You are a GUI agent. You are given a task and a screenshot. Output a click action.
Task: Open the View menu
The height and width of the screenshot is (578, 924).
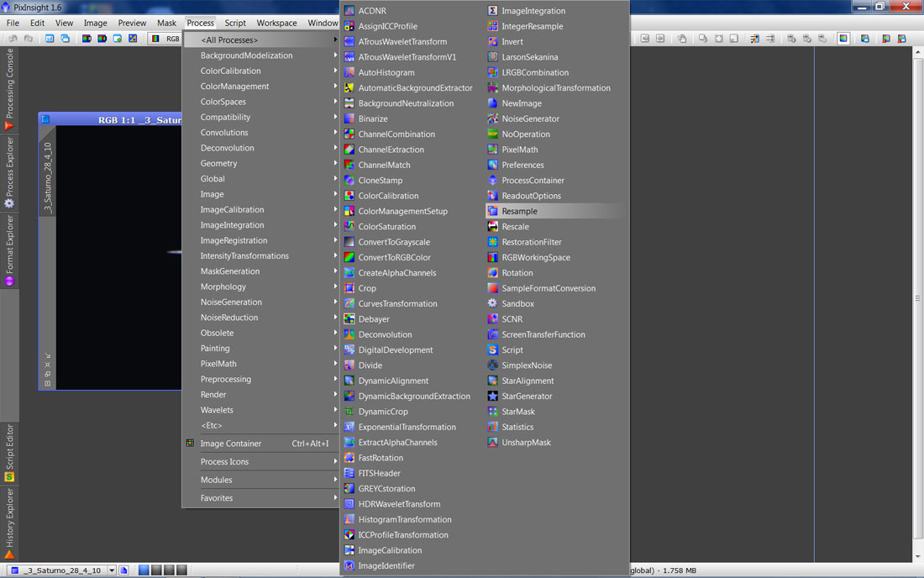tap(64, 23)
